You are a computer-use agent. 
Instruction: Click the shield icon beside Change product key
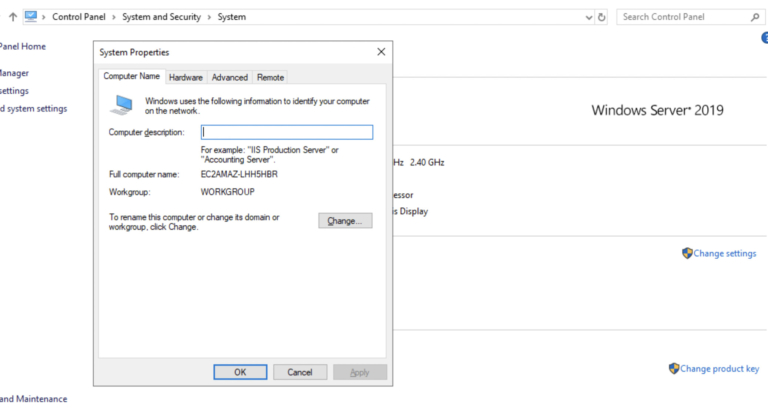coord(674,369)
